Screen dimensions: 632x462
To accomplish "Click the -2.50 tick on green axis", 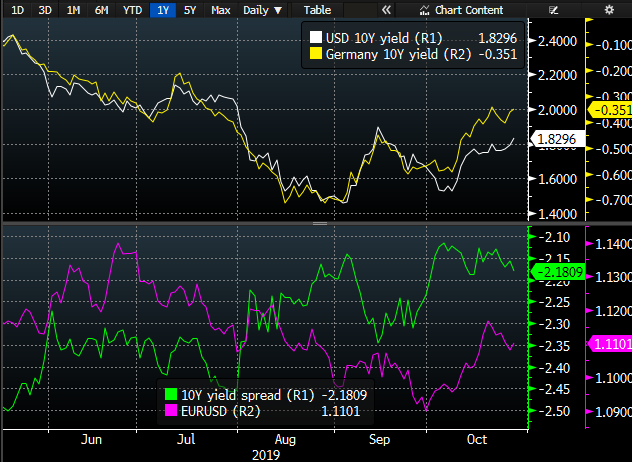I will click(555, 411).
